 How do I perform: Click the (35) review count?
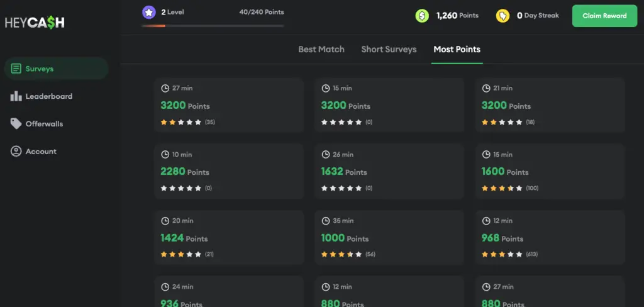click(x=210, y=122)
